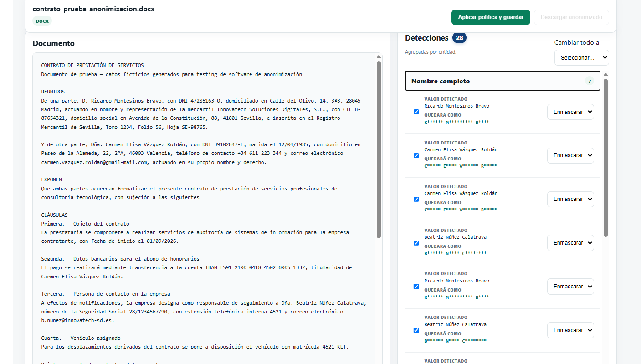Screen dimensions: 641x364
Task: Click the line mentioning matrícula 4521-KLT
Action: 195,347
